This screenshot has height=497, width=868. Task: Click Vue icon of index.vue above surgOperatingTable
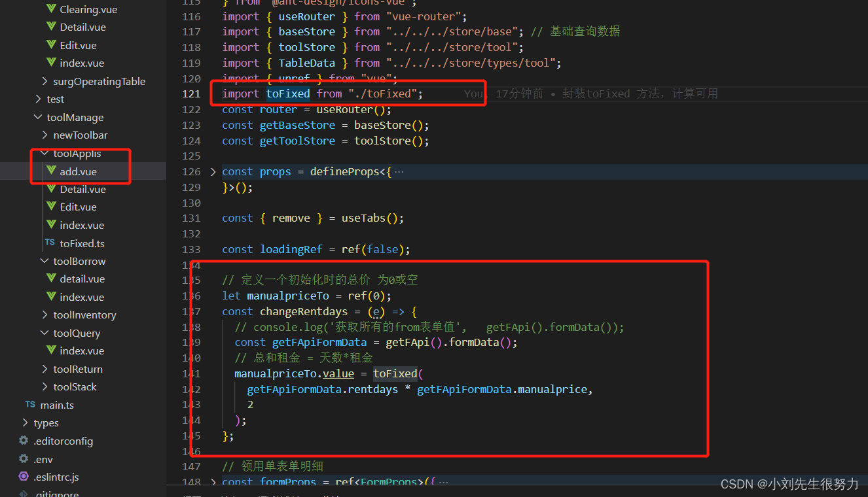[52, 63]
